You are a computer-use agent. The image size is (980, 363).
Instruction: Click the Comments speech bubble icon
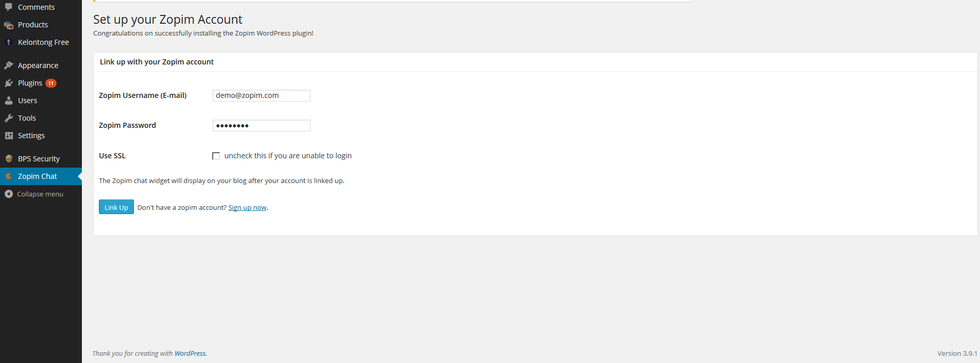9,7
